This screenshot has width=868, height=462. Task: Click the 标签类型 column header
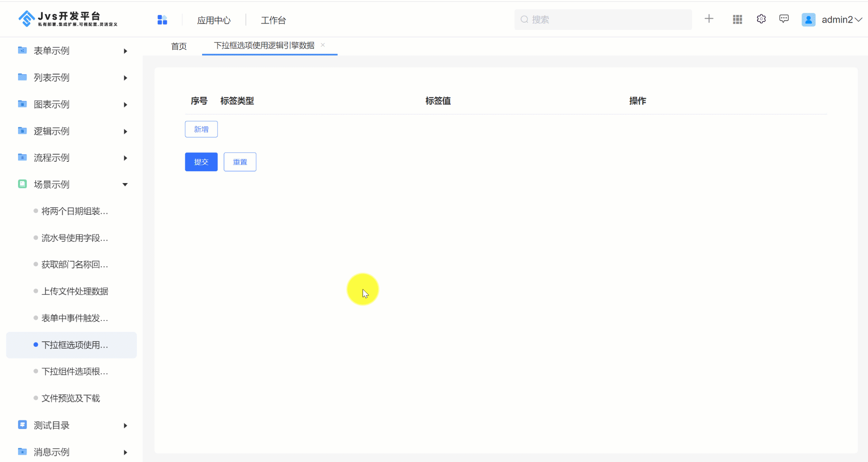click(237, 101)
